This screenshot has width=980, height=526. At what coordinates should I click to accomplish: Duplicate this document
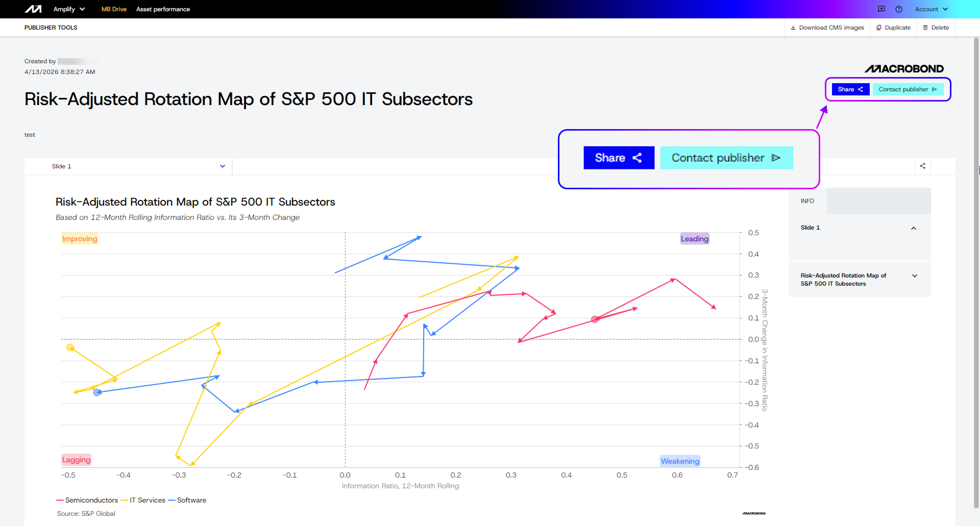[x=893, y=28]
